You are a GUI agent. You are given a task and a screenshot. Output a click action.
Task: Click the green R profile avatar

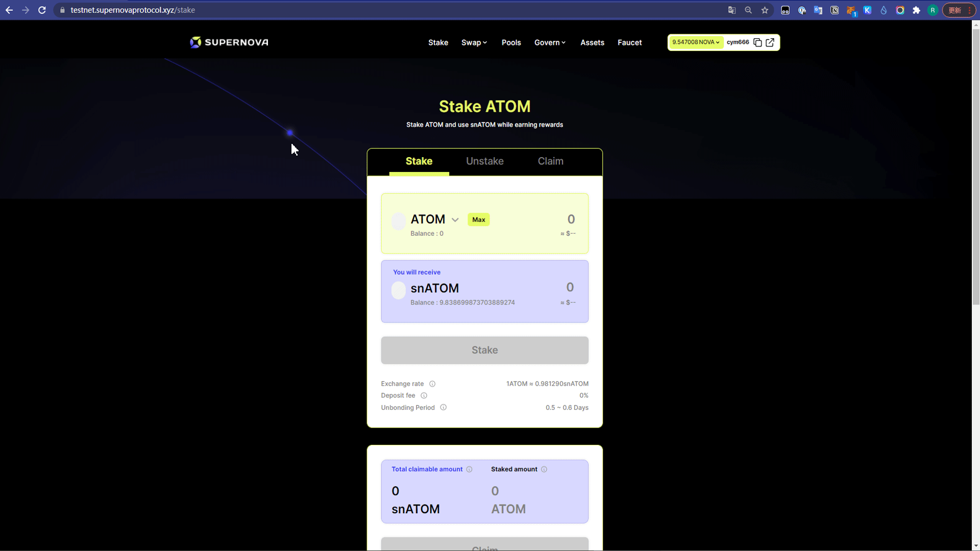[x=933, y=10]
